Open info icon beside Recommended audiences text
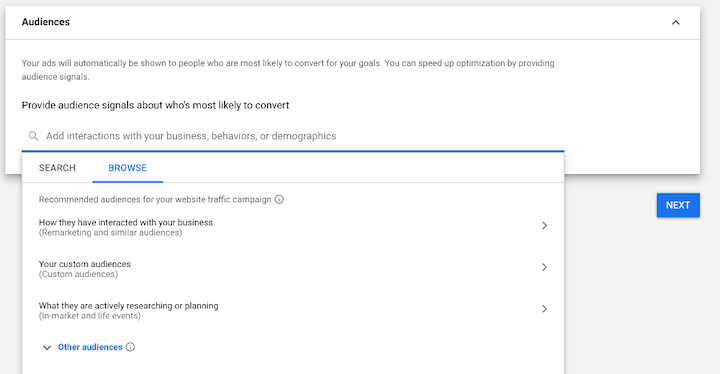Screen dimensions: 720x374 click(279, 199)
